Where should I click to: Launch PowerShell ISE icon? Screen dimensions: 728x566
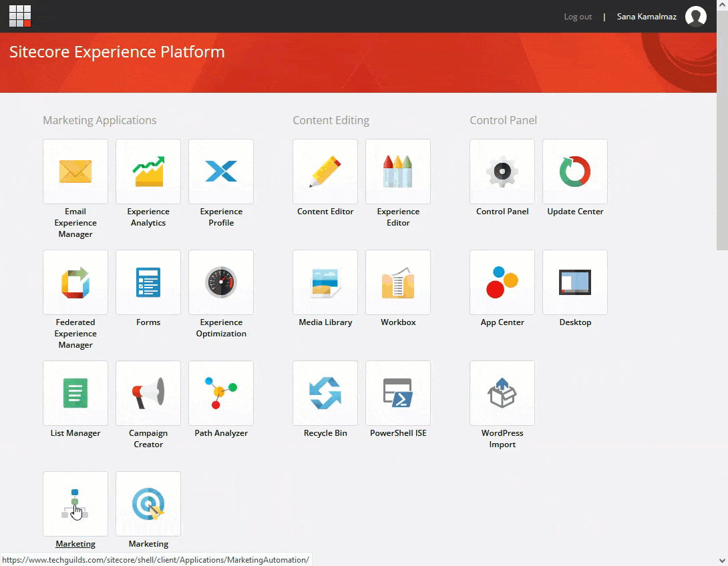click(398, 393)
